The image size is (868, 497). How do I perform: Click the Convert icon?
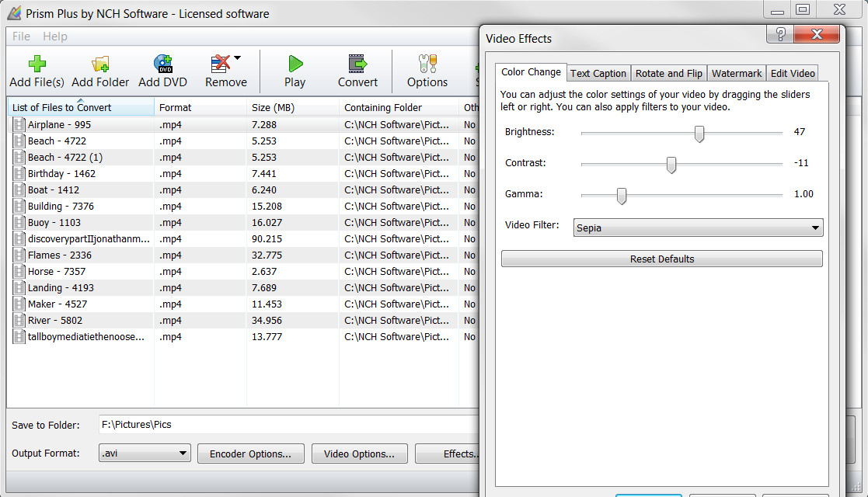tap(357, 62)
